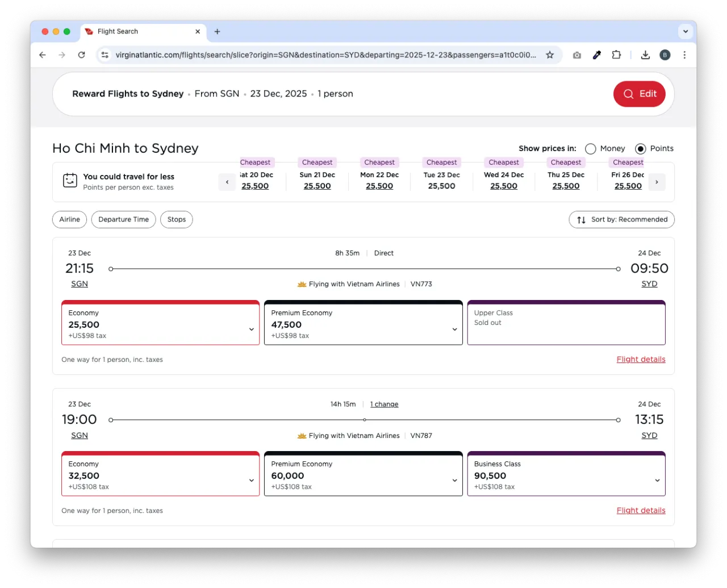Open Flight details for the 21:15 flight
Image resolution: width=727 pixels, height=588 pixels.
(x=641, y=360)
